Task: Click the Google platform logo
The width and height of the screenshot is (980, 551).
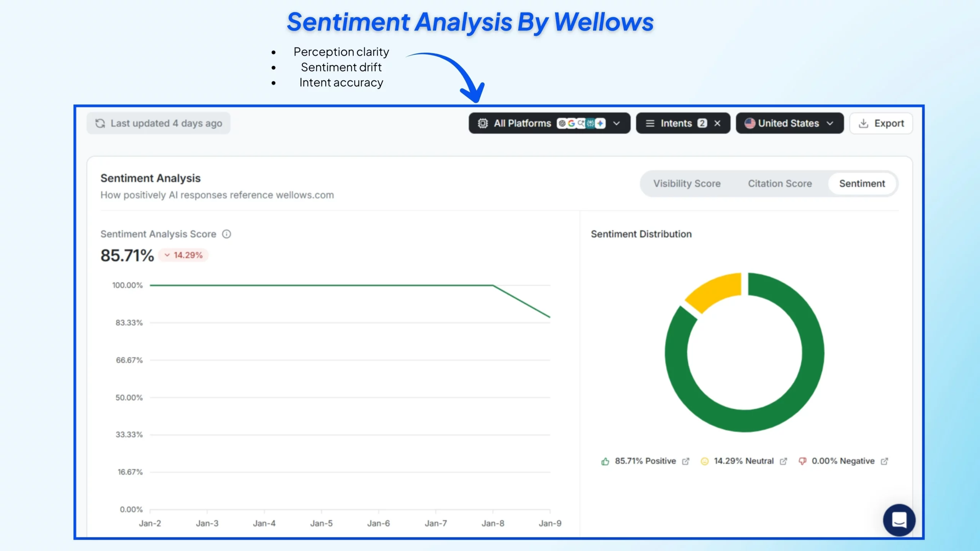Action: [x=572, y=123]
